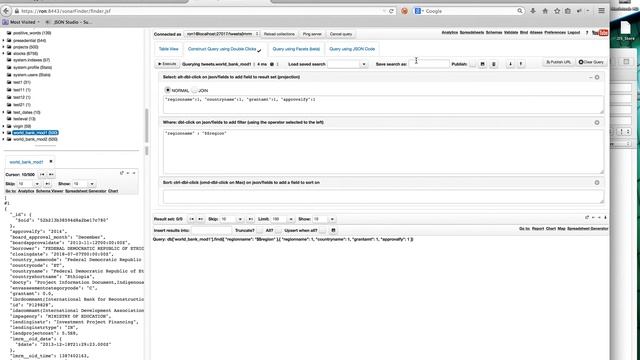Viewport: 640px width, 360px height.
Task: Click the YouTube icon in top bar
Action: 600,33
